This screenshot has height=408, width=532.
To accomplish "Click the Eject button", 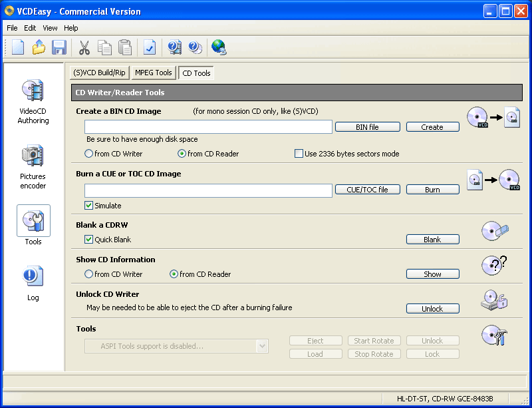I will (315, 341).
